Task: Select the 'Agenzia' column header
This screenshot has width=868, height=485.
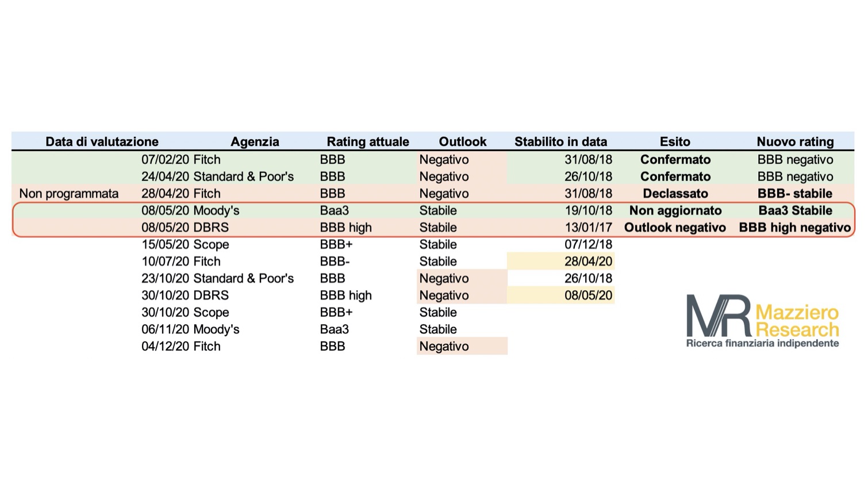Action: coord(255,142)
